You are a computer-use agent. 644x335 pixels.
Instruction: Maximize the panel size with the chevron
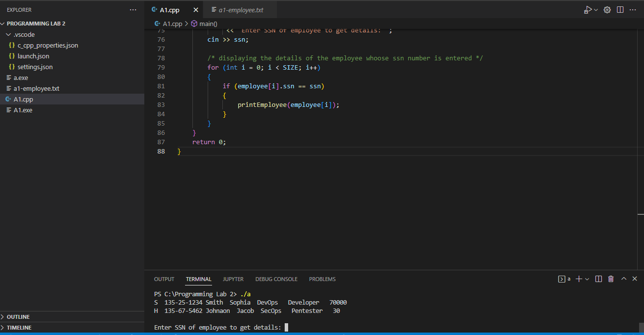coord(624,279)
